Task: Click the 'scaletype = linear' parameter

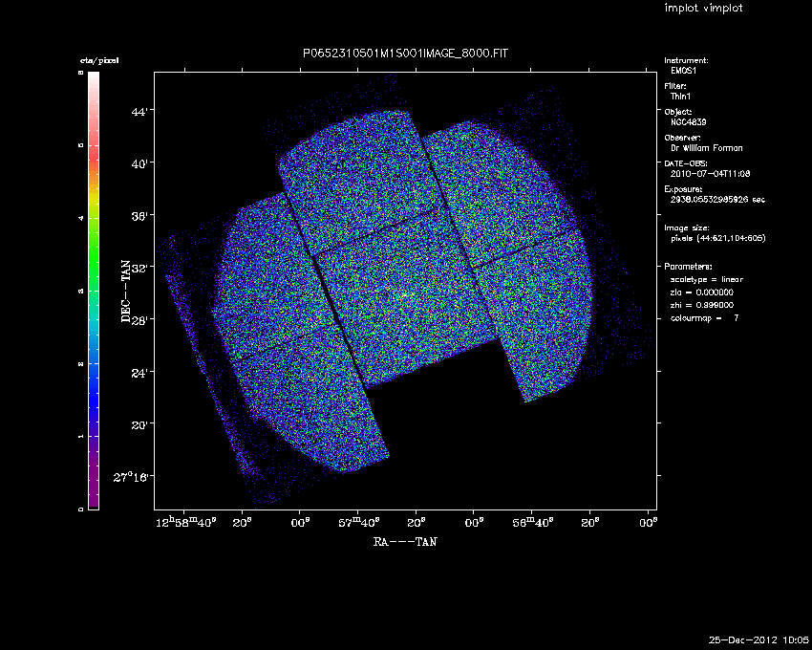Action: tap(706, 279)
